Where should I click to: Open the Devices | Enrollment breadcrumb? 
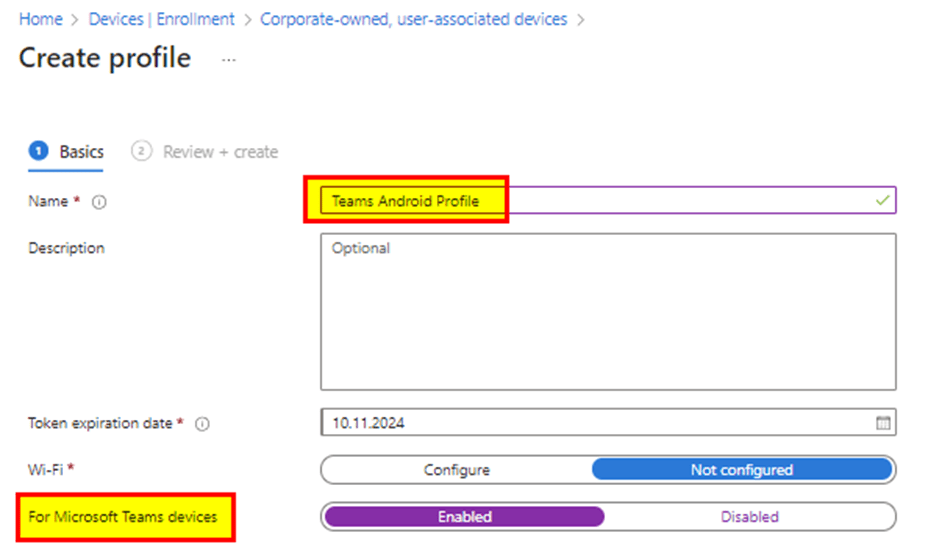(161, 19)
